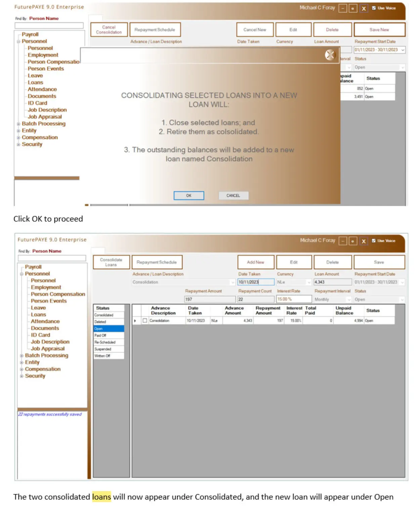Click the Delete button in bottom screenshot
Screen dimensions: 420x509
coord(333,262)
